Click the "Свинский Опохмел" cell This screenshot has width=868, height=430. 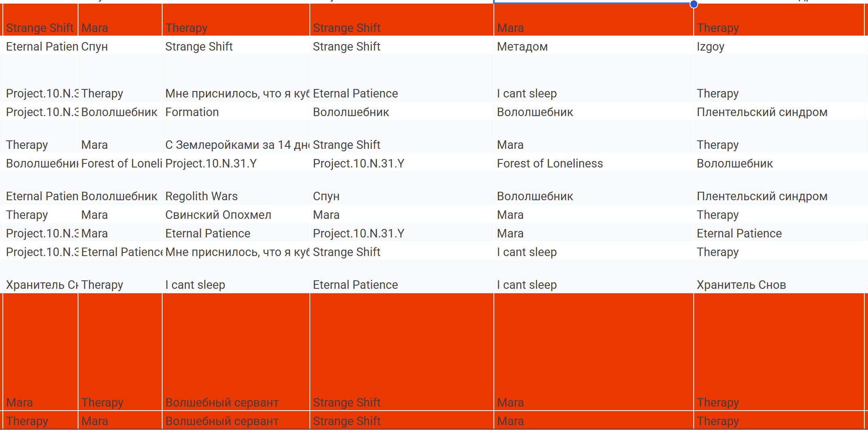(218, 215)
